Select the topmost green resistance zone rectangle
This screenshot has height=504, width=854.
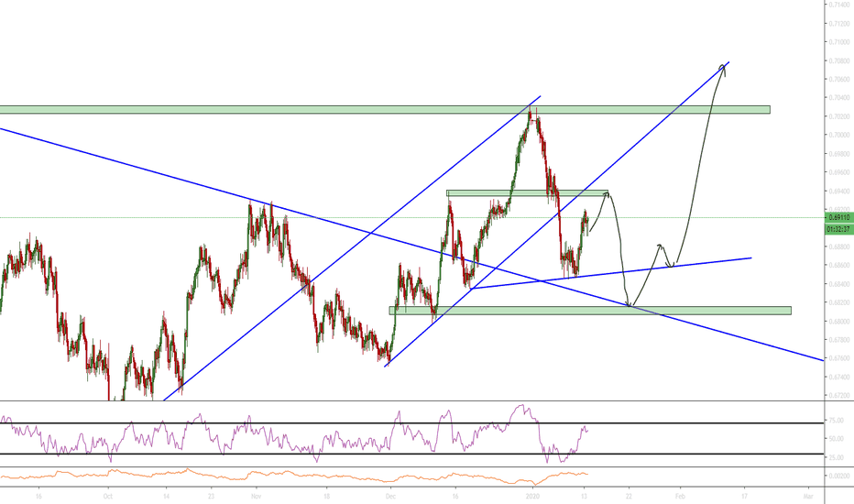click(x=385, y=110)
